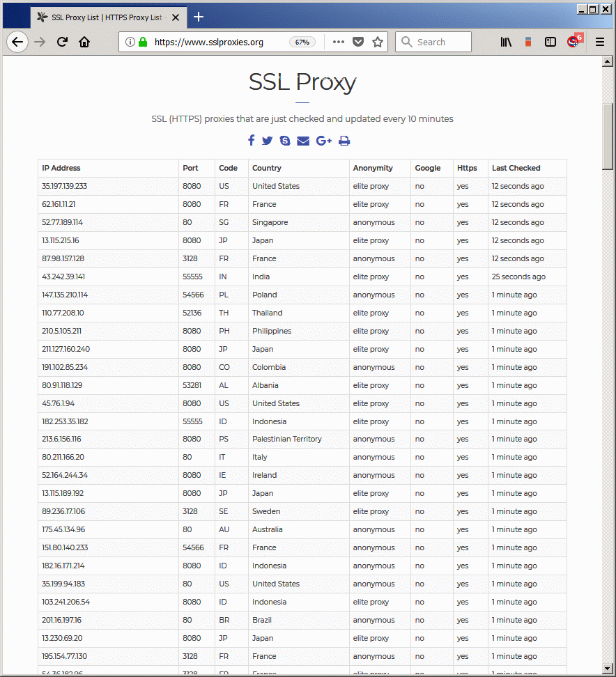Open page actions three-dot menu
The image size is (616, 677).
(339, 42)
